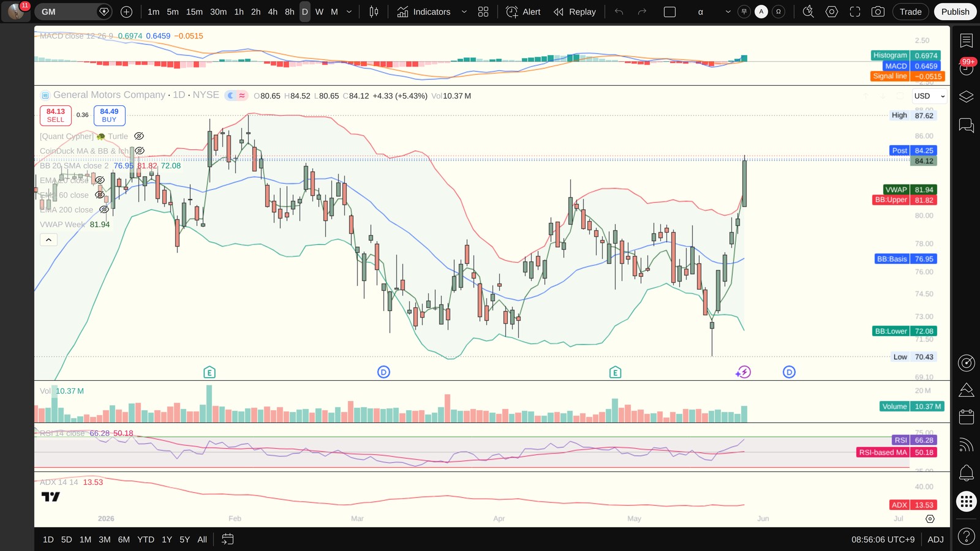Expand the layout name dropdown arrow

tap(728, 12)
